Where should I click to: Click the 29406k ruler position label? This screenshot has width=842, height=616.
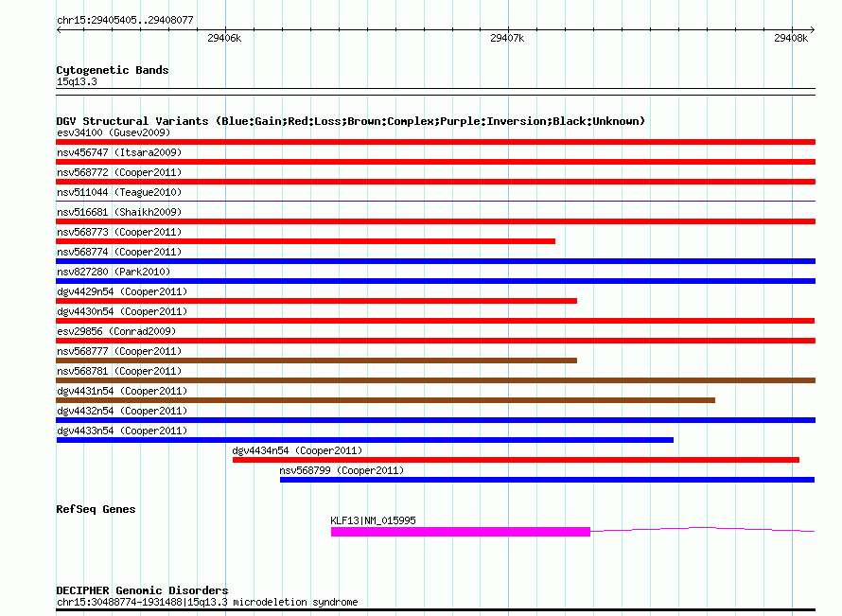click(x=224, y=38)
